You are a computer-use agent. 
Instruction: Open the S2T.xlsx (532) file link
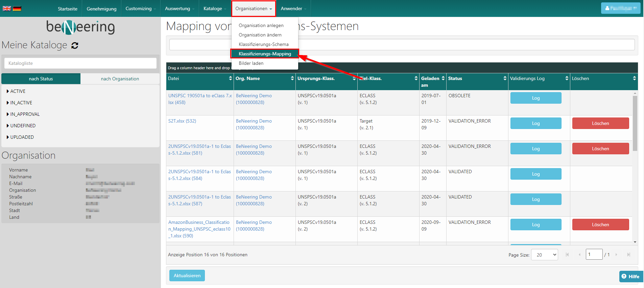coord(182,121)
